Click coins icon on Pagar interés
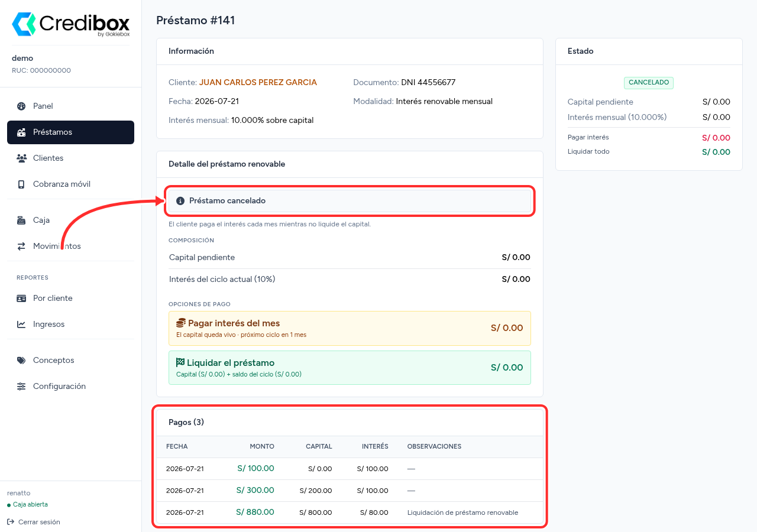This screenshot has width=757, height=532. click(181, 323)
